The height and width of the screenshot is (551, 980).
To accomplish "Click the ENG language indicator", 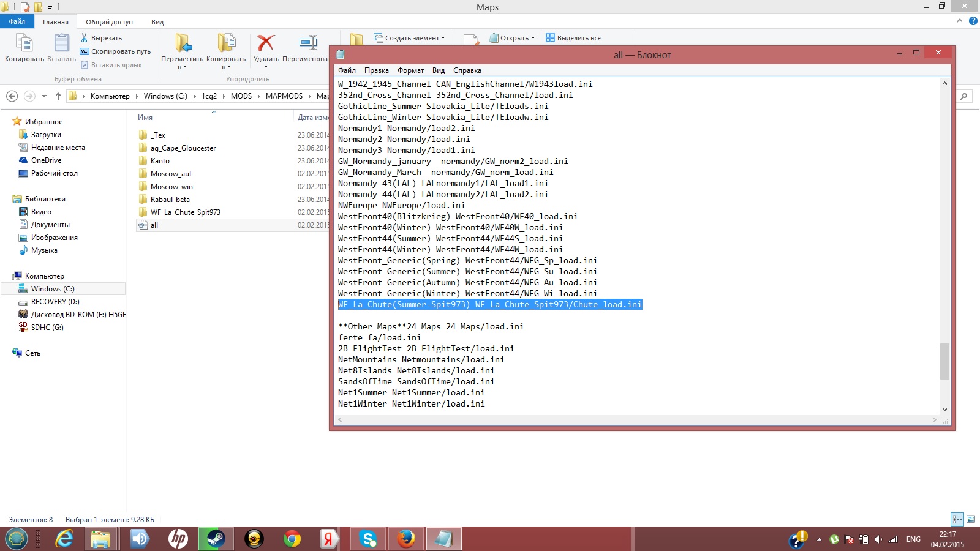I will click(913, 539).
